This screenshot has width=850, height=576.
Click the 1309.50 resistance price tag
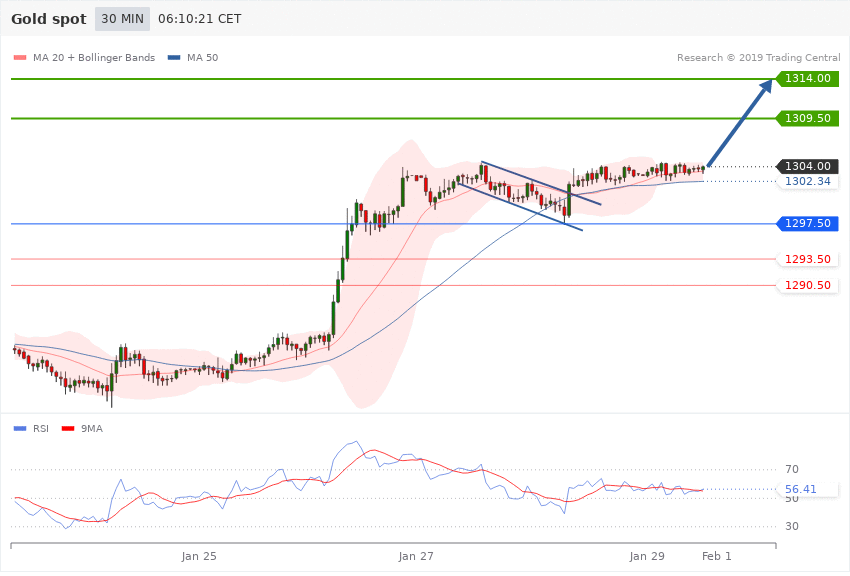808,118
